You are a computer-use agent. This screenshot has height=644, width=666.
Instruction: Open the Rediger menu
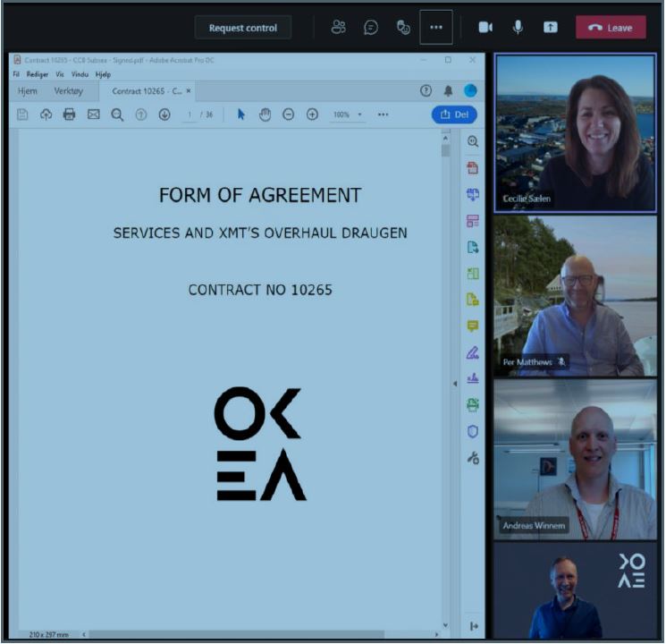pyautogui.click(x=38, y=74)
